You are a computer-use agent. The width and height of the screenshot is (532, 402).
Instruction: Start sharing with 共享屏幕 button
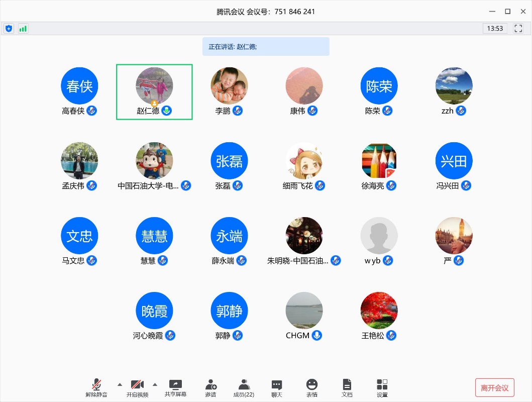coord(175,388)
